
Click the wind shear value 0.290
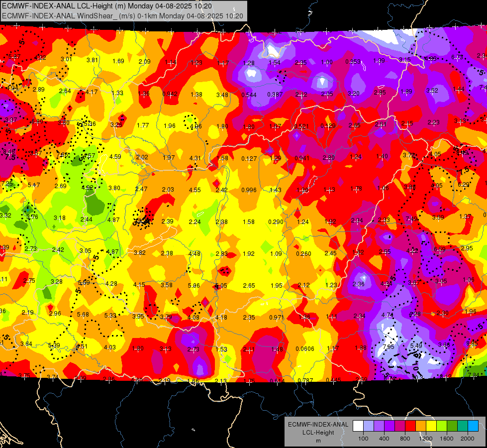click(x=276, y=222)
